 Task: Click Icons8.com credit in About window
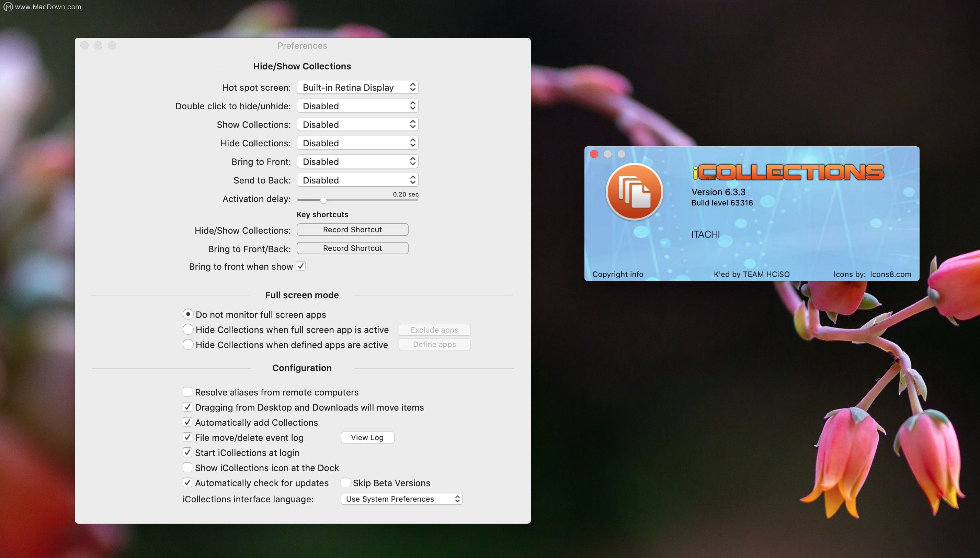[x=890, y=275]
